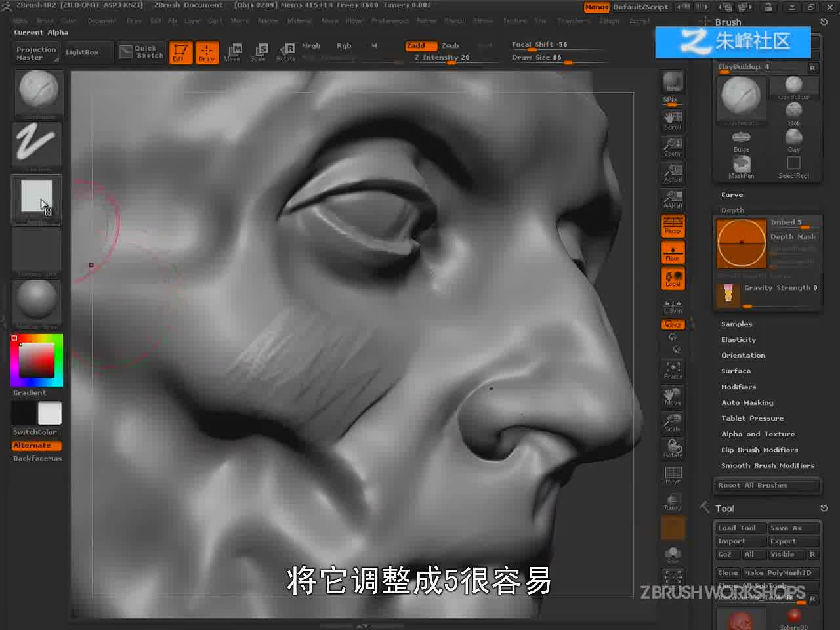Image resolution: width=840 pixels, height=630 pixels.
Task: Click the BPR render icon
Action: click(x=673, y=81)
